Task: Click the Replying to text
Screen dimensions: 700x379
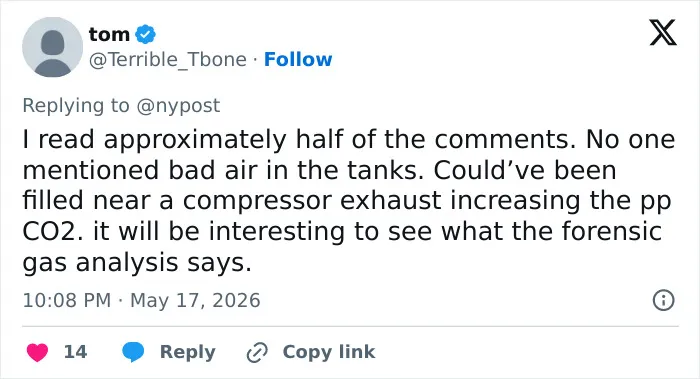Action: (76, 106)
